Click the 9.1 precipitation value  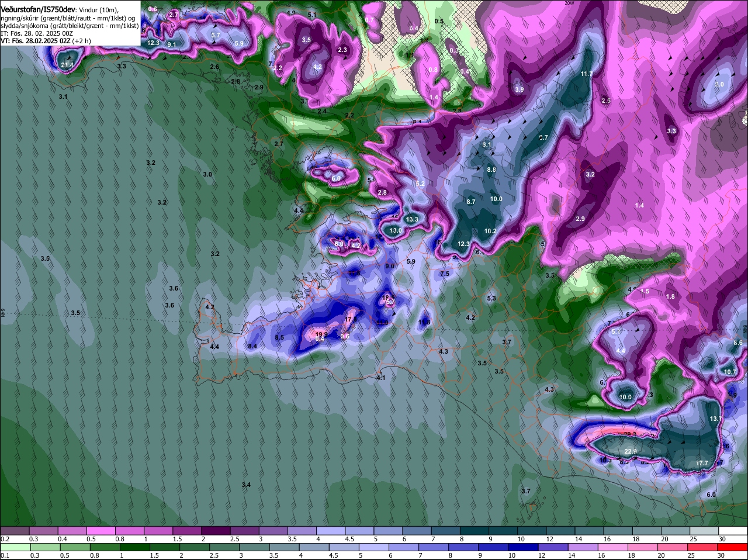pos(172,44)
